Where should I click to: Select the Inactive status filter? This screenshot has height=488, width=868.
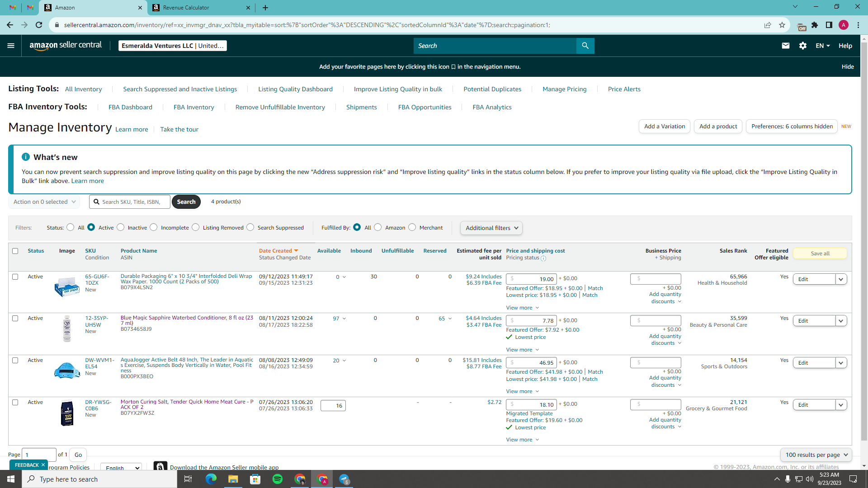point(121,227)
